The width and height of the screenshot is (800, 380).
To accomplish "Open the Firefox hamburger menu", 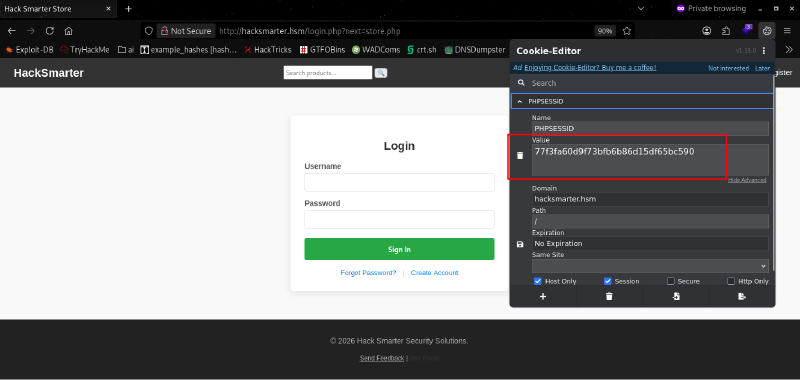I will tap(788, 31).
